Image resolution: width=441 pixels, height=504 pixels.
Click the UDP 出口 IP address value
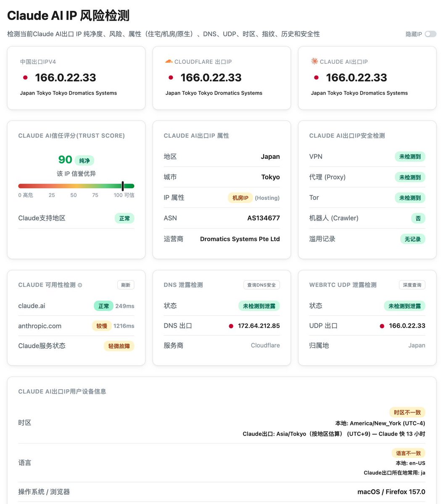click(407, 326)
